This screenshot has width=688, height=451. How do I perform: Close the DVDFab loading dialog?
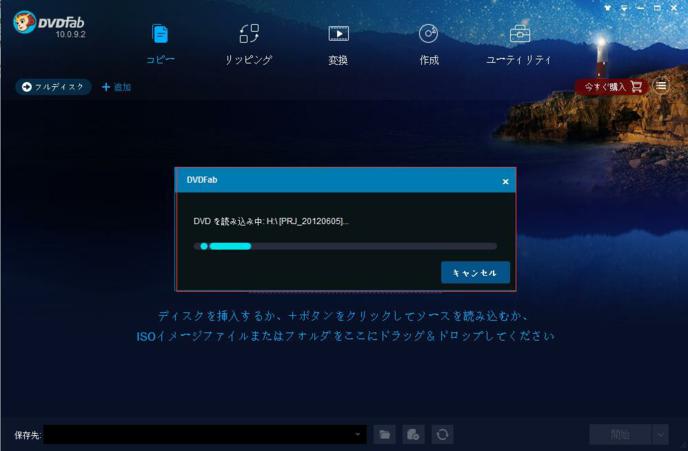(505, 181)
